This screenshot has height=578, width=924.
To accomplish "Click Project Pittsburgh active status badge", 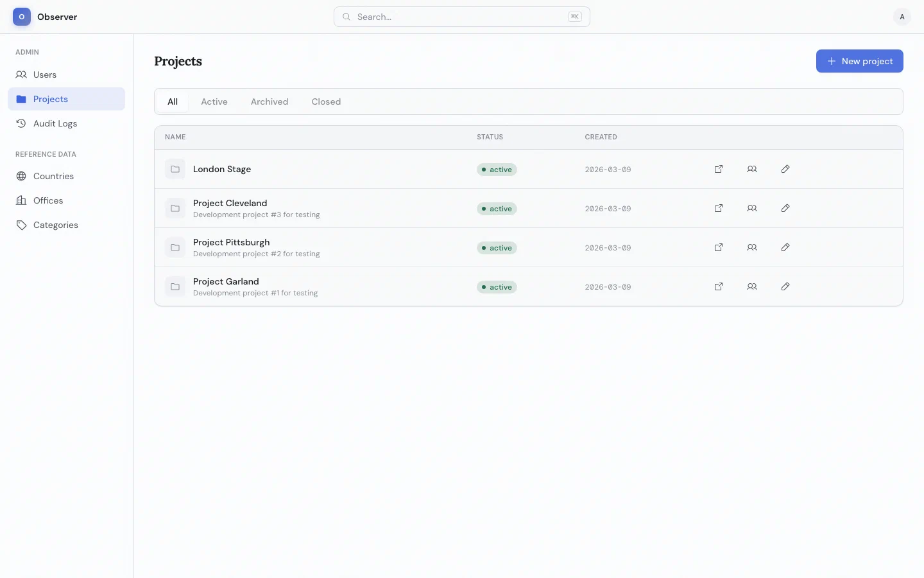I will [x=497, y=248].
